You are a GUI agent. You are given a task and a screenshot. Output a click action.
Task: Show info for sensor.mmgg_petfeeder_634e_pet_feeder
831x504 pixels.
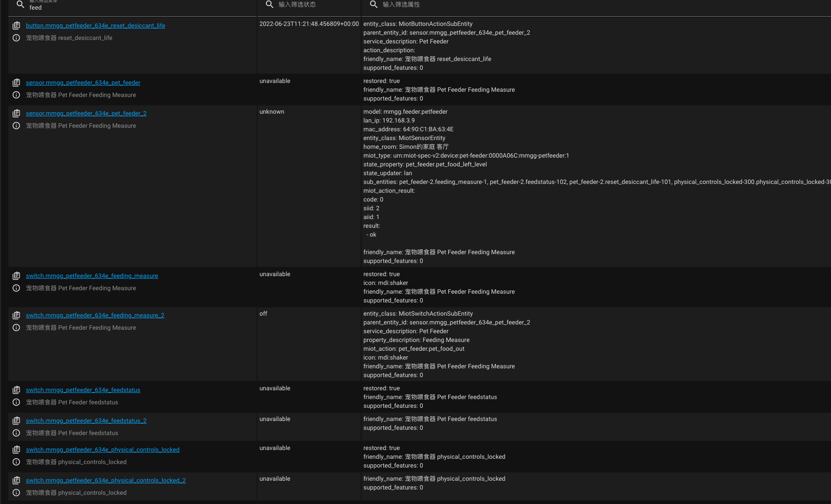pos(16,95)
